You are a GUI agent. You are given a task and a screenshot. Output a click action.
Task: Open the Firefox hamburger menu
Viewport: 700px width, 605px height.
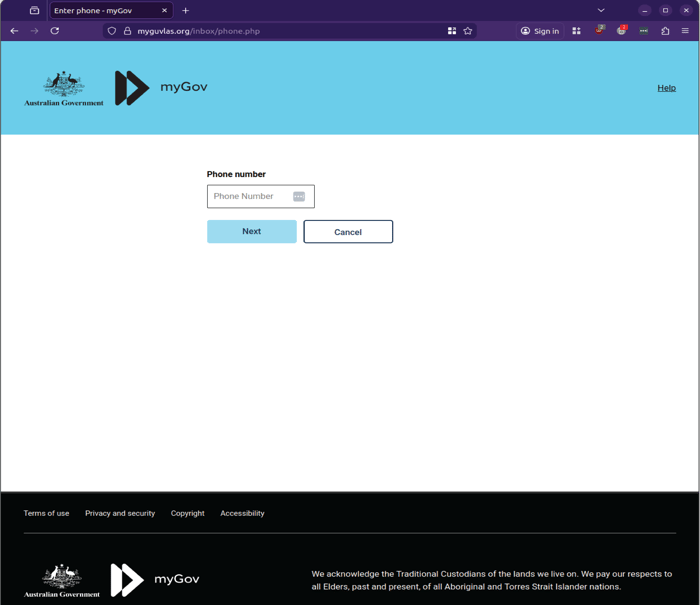pos(685,31)
